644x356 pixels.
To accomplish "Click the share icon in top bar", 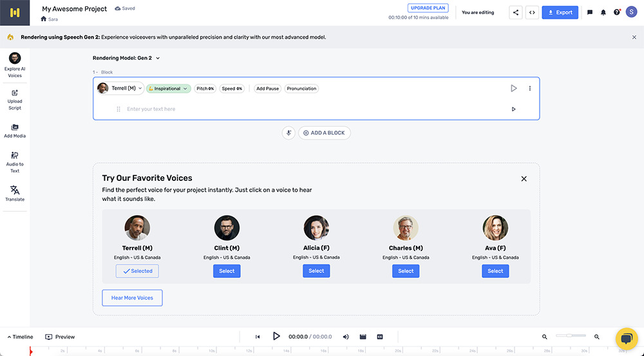I will tap(515, 12).
